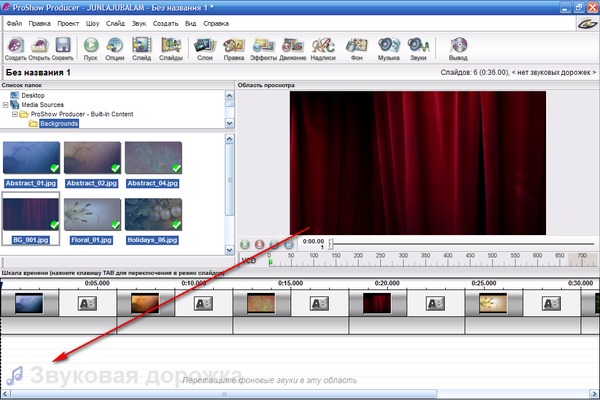The height and width of the screenshot is (400, 600).
Task: Click the Photodex eye logo icon
Action: click(x=587, y=24)
